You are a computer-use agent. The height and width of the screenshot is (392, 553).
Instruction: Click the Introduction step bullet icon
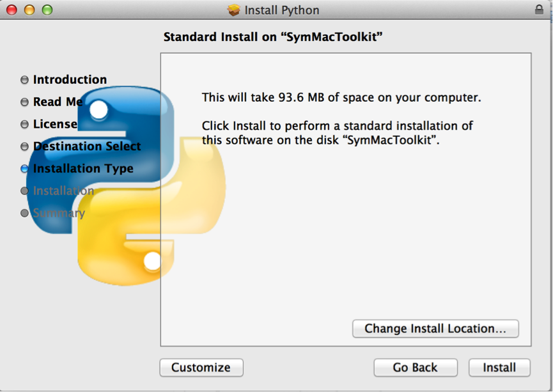[x=24, y=79]
